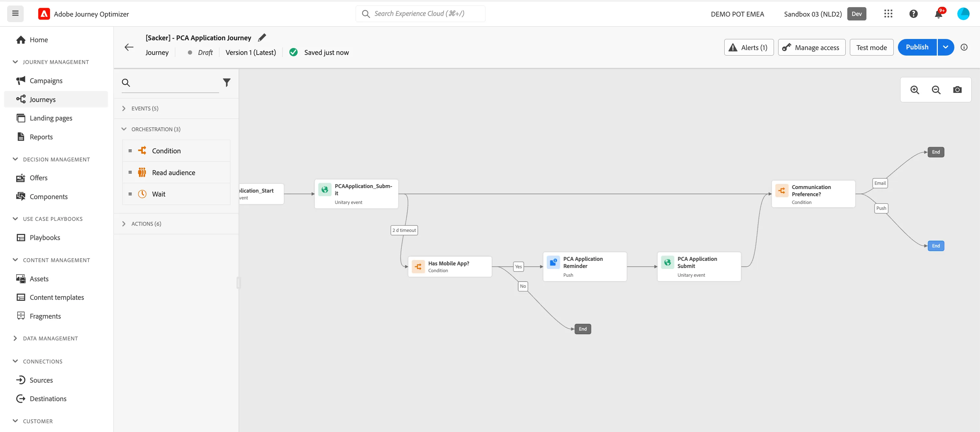Select the Condition orchestration activity
This screenshot has height=432, width=980.
coord(176,151)
